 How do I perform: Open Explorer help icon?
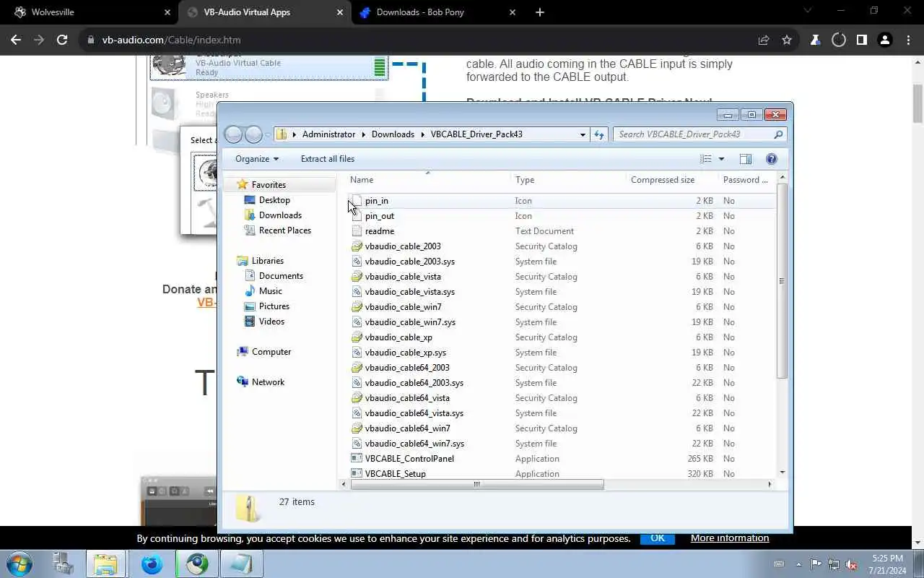tap(771, 159)
